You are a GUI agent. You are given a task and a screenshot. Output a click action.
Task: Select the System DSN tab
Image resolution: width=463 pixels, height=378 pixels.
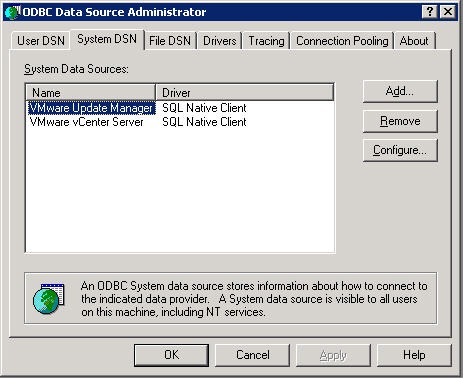pyautogui.click(x=107, y=39)
